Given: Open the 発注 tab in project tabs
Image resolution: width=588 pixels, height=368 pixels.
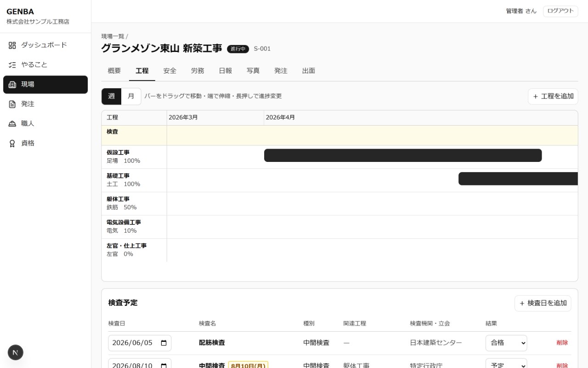Looking at the screenshot, I should click(281, 71).
